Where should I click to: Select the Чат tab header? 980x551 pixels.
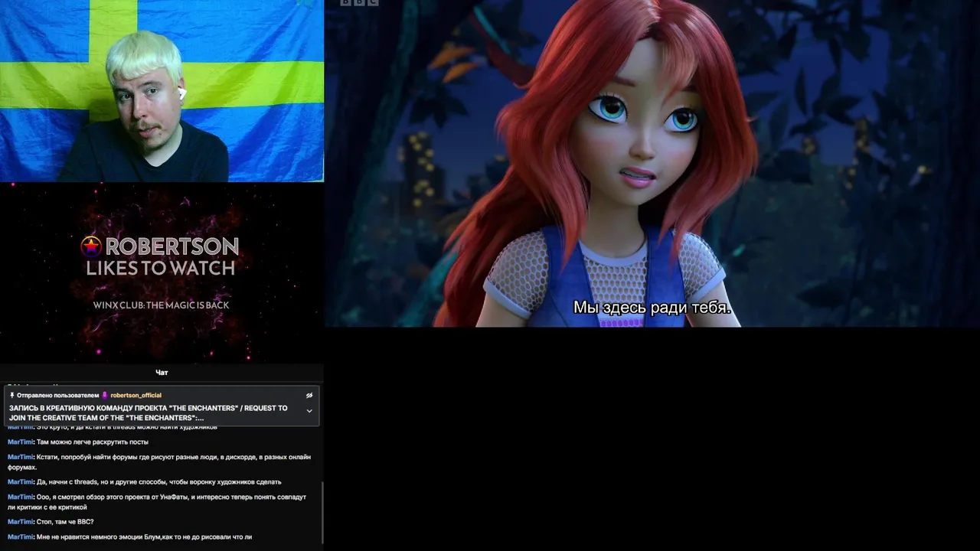162,373
